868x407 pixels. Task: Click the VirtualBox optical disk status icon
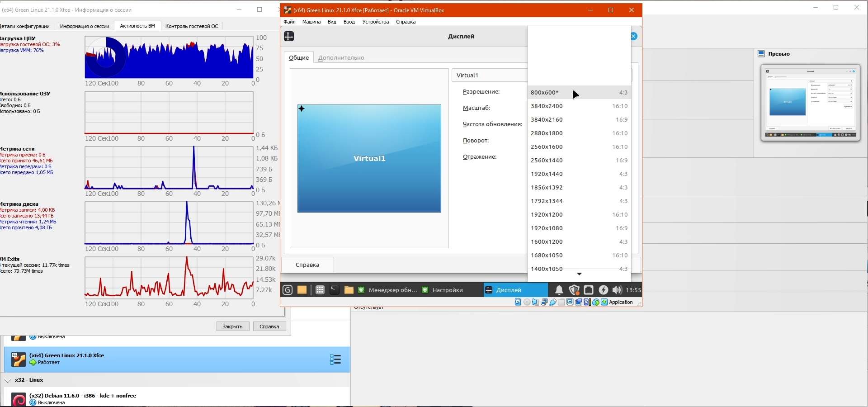tap(527, 303)
